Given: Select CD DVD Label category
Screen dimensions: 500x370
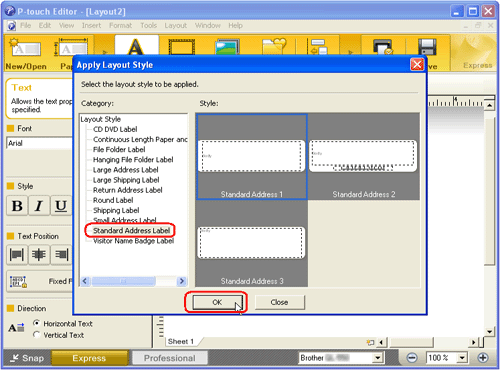Looking at the screenshot, I should tap(115, 129).
